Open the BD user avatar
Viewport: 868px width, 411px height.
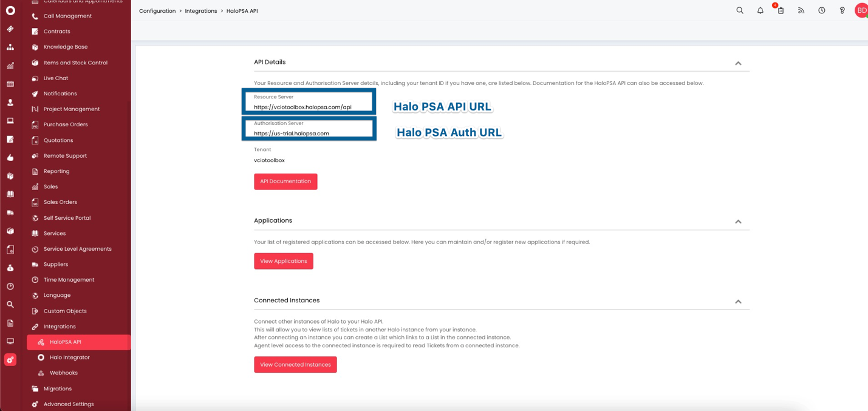point(861,10)
